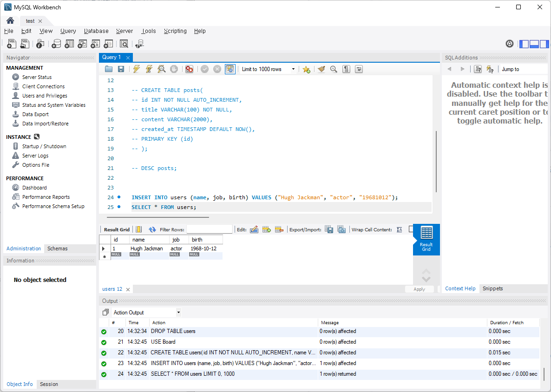Toggle wrap cell content icon
The height and width of the screenshot is (392, 551).
(399, 229)
